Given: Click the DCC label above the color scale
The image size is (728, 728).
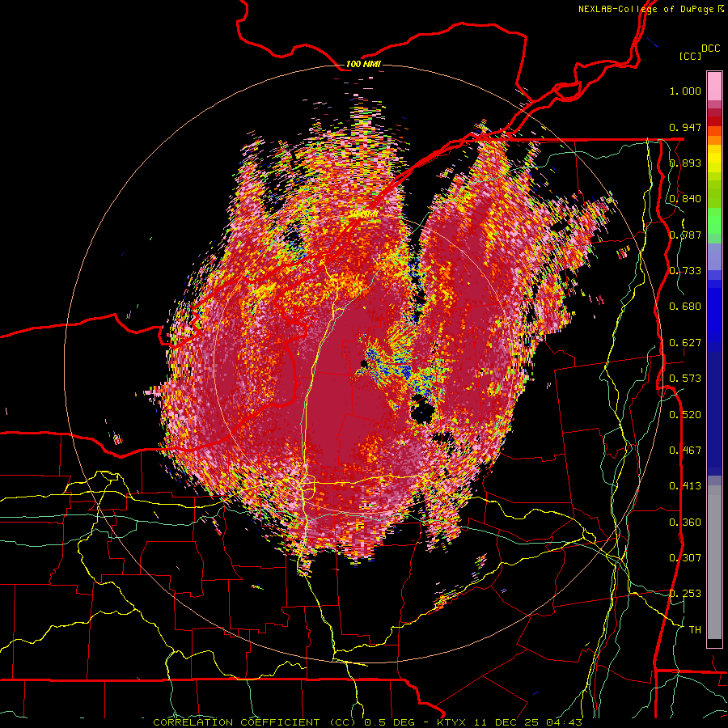Looking at the screenshot, I should click(711, 49).
